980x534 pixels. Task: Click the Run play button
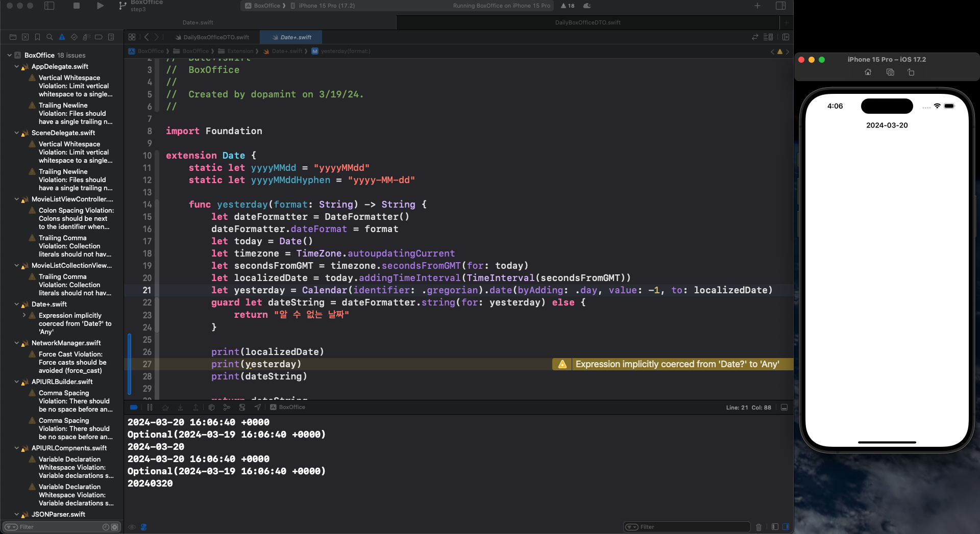pyautogui.click(x=100, y=6)
